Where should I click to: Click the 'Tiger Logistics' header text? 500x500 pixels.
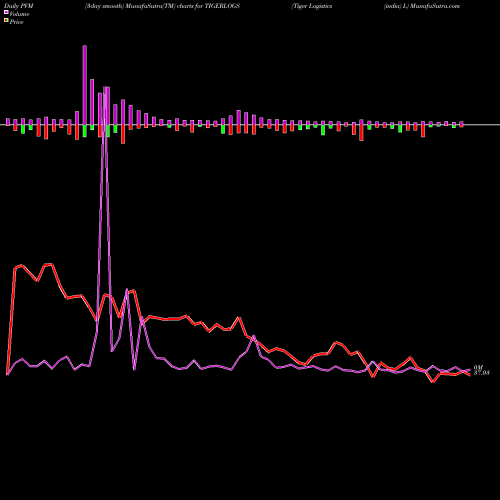(x=312, y=6)
